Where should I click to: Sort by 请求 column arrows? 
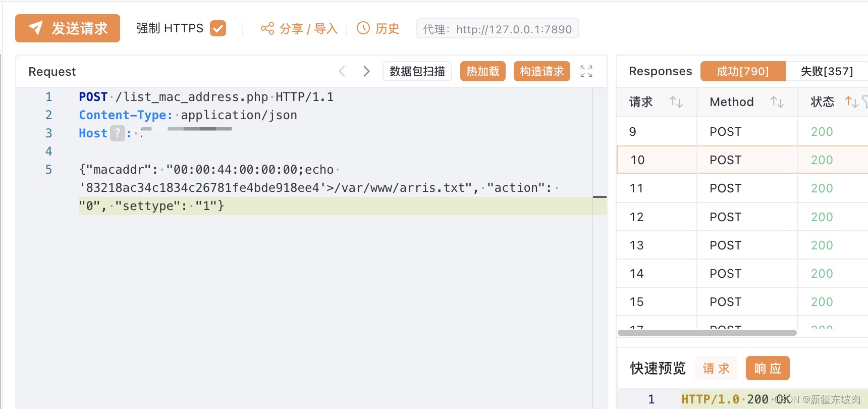click(676, 102)
